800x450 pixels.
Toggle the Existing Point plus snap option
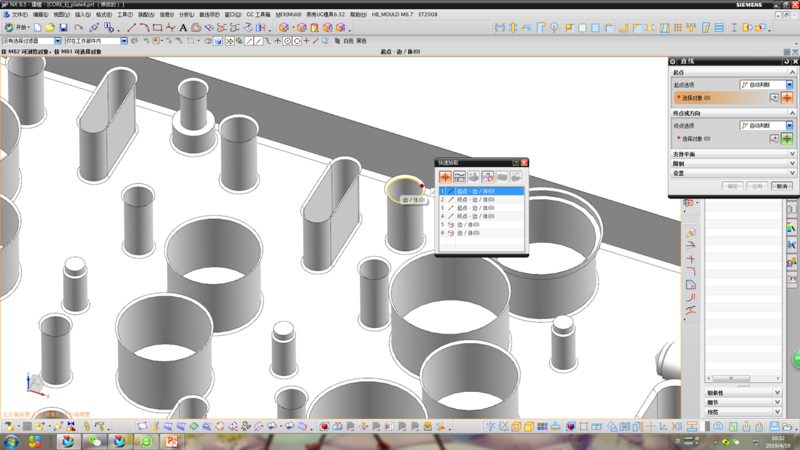(x=306, y=41)
